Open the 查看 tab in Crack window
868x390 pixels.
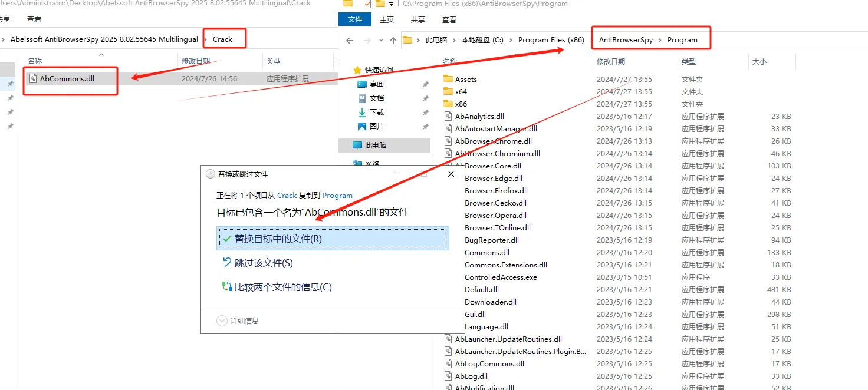click(x=34, y=19)
